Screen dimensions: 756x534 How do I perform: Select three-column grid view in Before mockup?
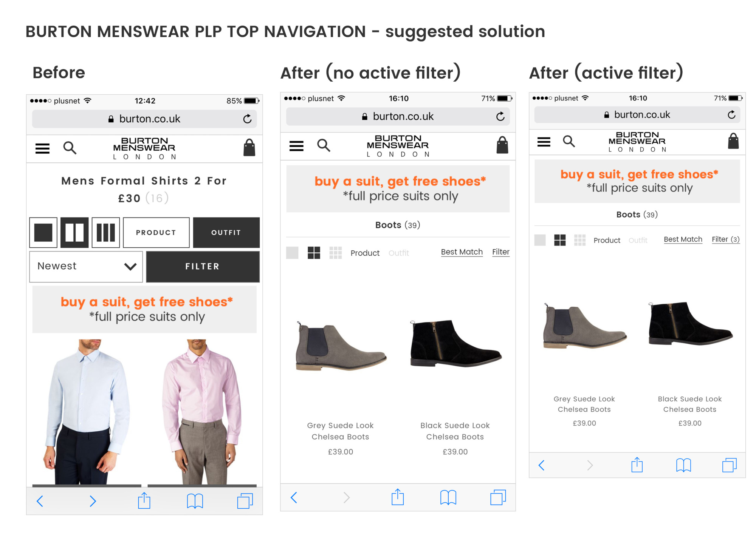tap(106, 232)
